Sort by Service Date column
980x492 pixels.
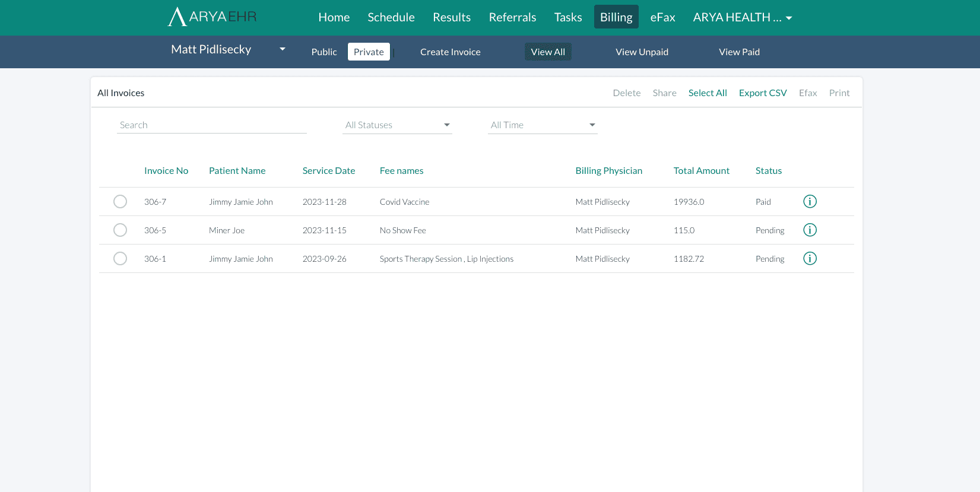point(329,170)
